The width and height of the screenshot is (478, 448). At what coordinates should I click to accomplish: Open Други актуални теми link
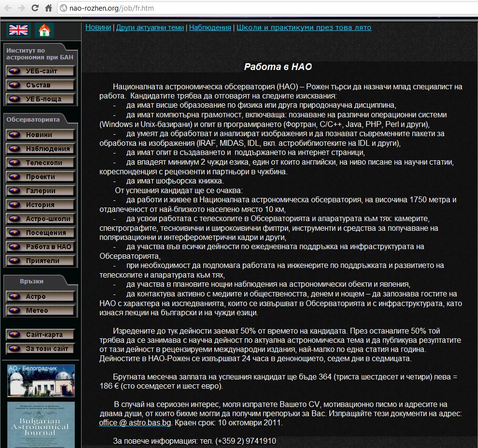click(150, 28)
